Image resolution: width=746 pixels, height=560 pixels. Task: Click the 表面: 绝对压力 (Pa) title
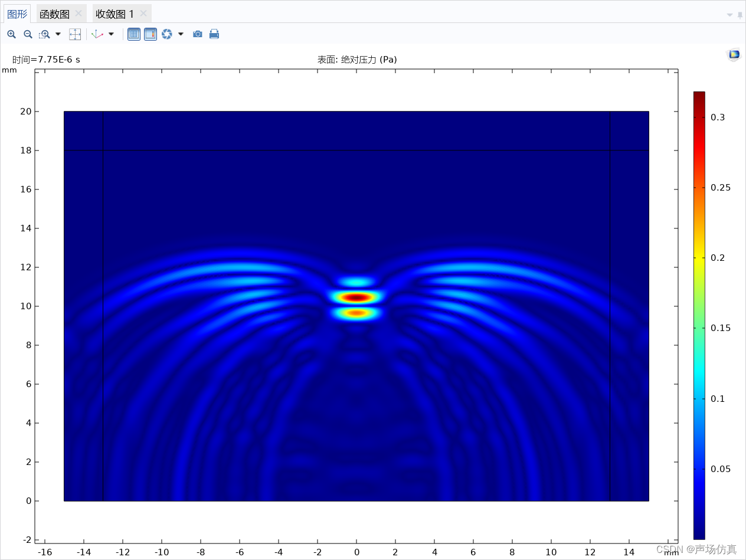coord(357,60)
